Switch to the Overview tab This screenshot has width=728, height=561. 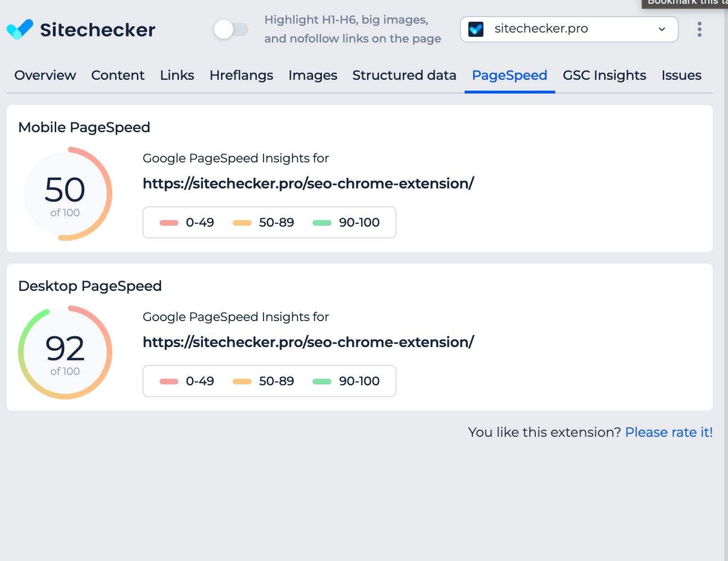45,76
